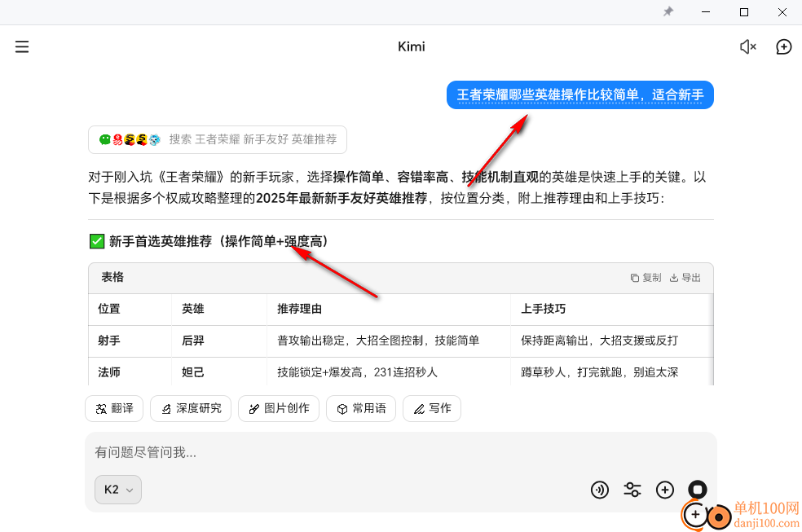Select the 法师 table cell
The height and width of the screenshot is (532, 802).
tap(130, 372)
